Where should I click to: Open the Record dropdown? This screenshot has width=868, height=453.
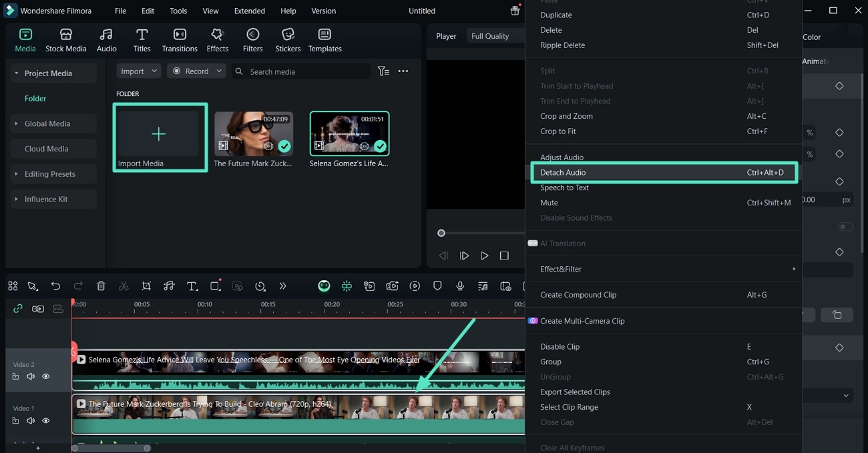pyautogui.click(x=196, y=71)
